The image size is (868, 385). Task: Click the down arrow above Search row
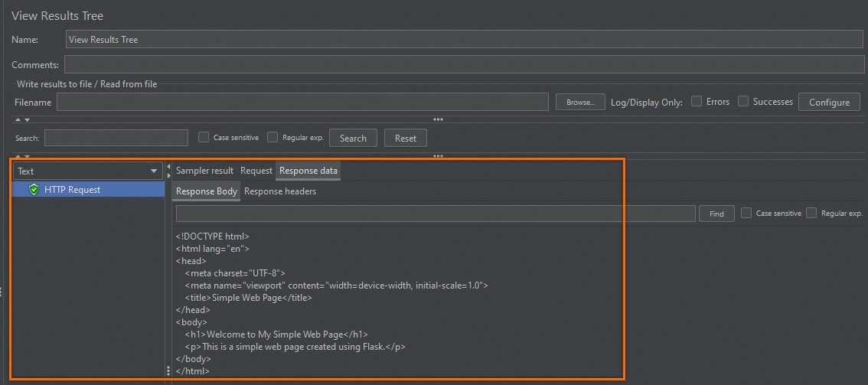point(27,119)
